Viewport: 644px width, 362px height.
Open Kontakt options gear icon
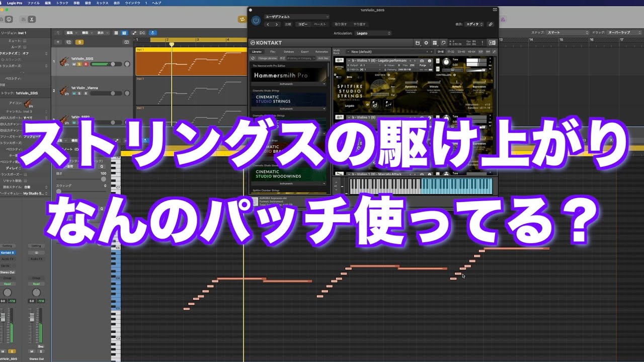426,43
